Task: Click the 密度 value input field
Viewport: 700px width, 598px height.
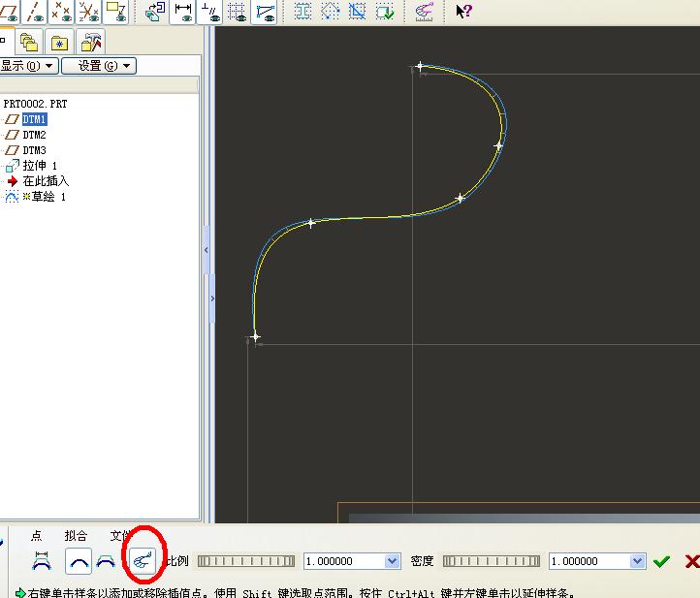Action: [x=589, y=561]
